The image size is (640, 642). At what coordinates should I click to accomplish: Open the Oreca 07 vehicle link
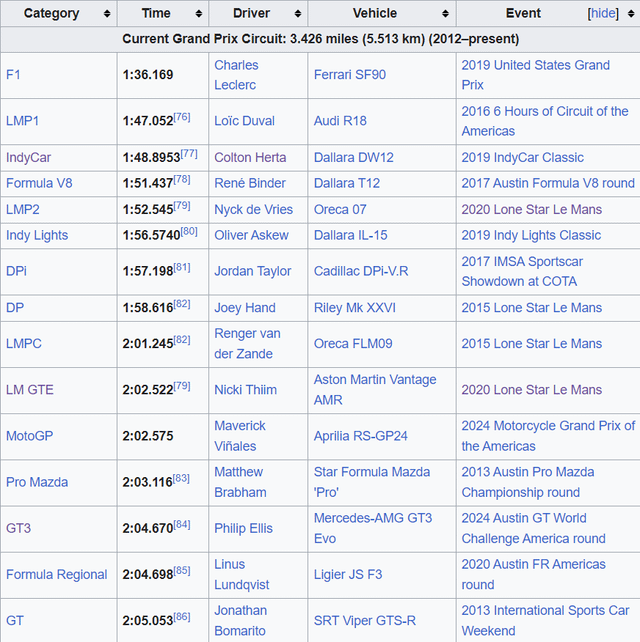pos(340,210)
